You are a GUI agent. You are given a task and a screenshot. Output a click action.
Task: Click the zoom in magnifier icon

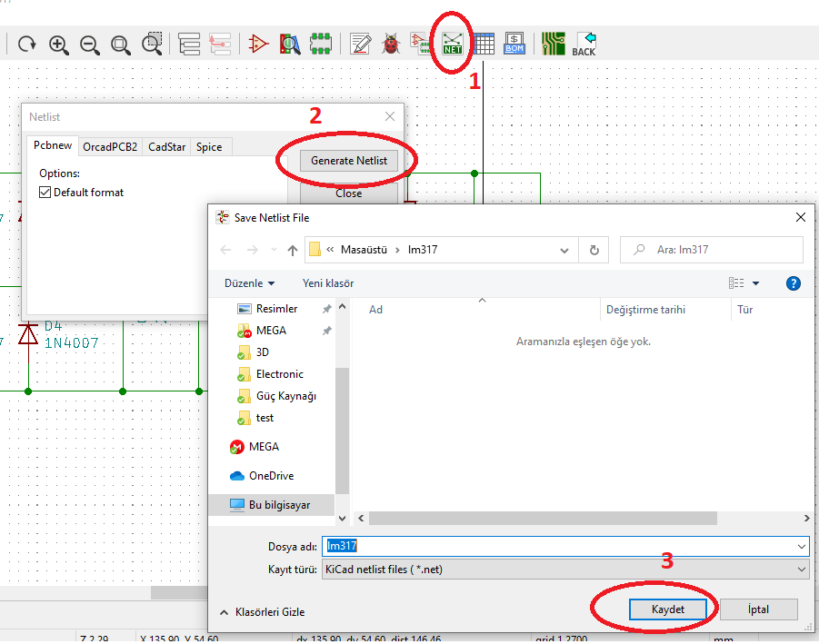[x=59, y=44]
